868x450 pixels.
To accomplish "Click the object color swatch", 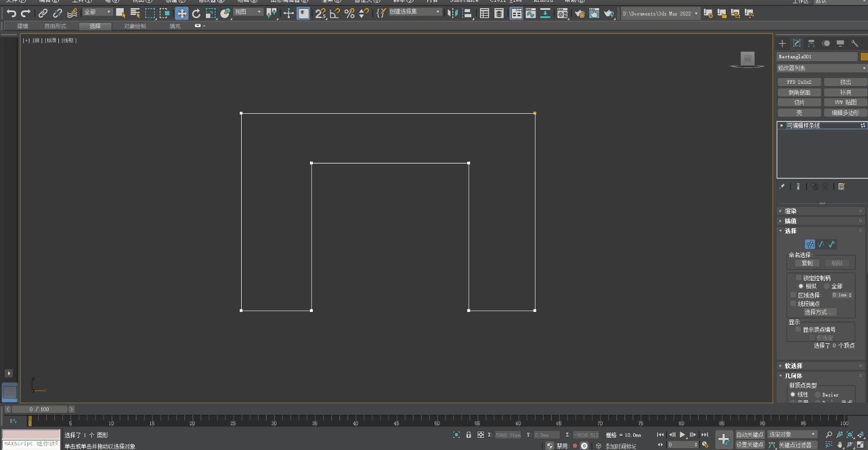I will (864, 57).
